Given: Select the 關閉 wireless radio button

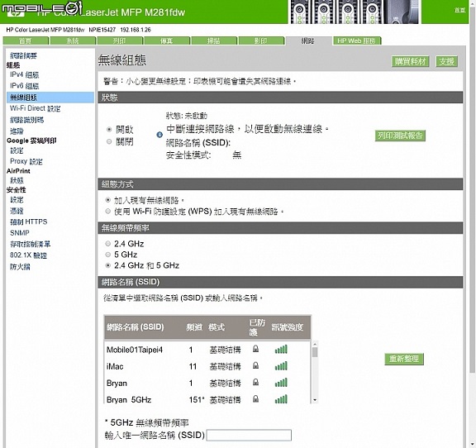Looking at the screenshot, I should coord(109,141).
